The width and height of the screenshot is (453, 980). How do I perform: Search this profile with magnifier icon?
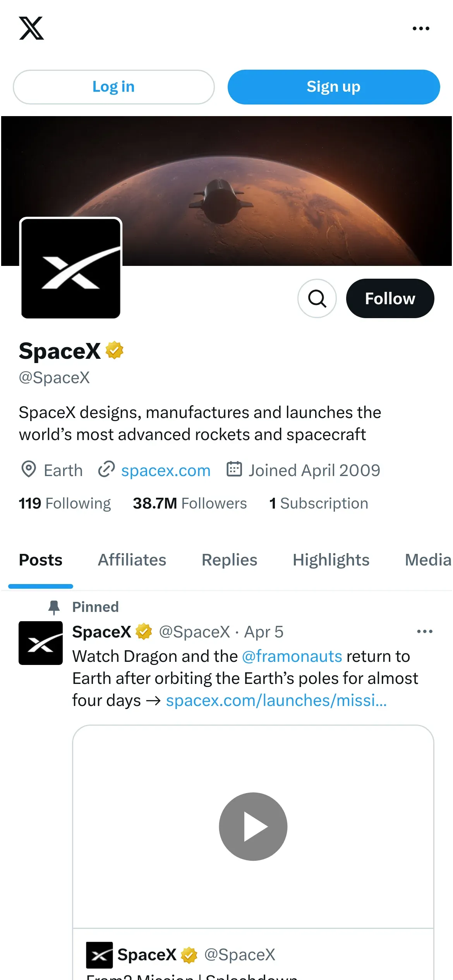317,298
